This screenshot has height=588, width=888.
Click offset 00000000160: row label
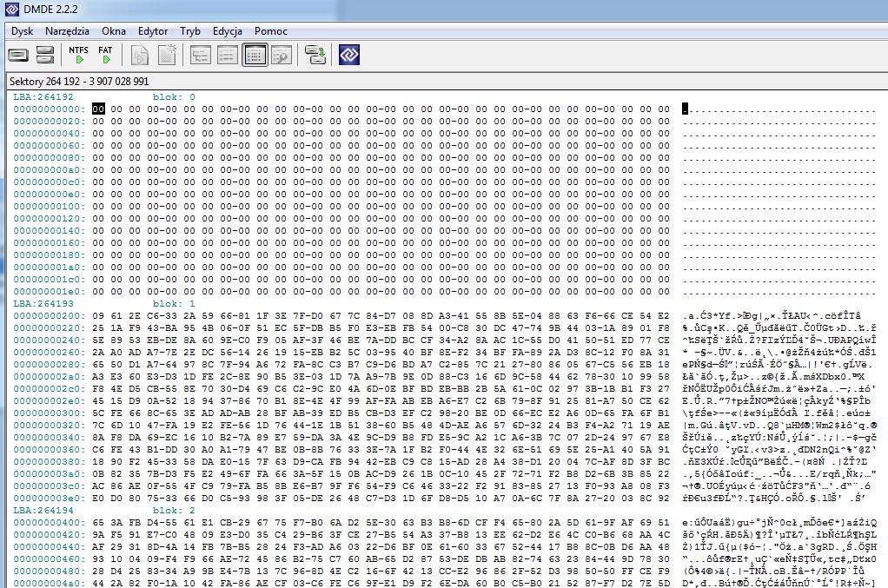coord(50,243)
